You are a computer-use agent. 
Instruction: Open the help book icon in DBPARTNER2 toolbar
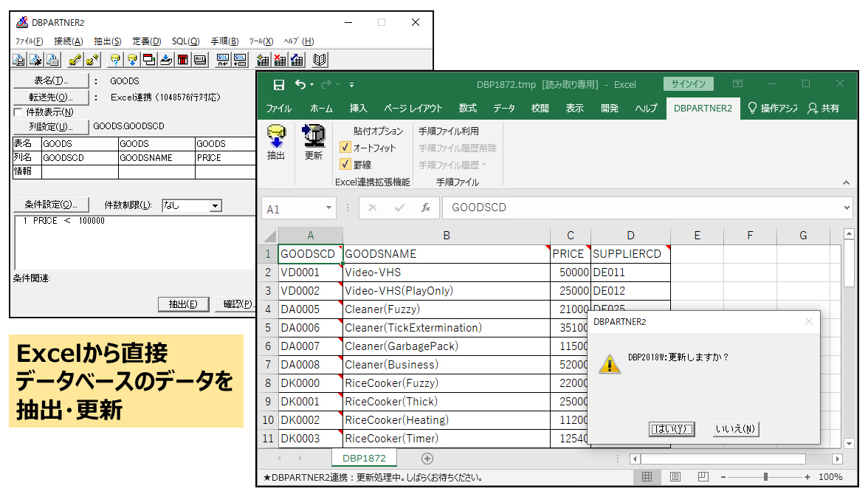[320, 60]
